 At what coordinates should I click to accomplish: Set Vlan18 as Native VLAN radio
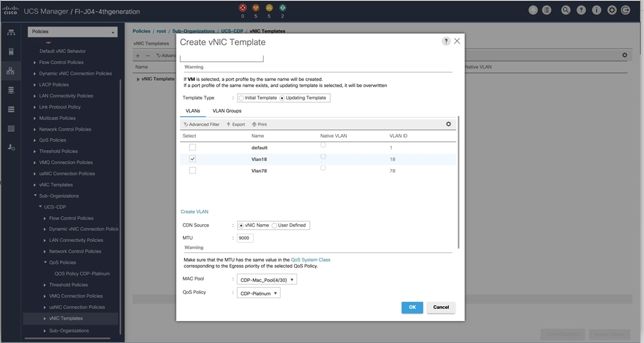coord(324,157)
